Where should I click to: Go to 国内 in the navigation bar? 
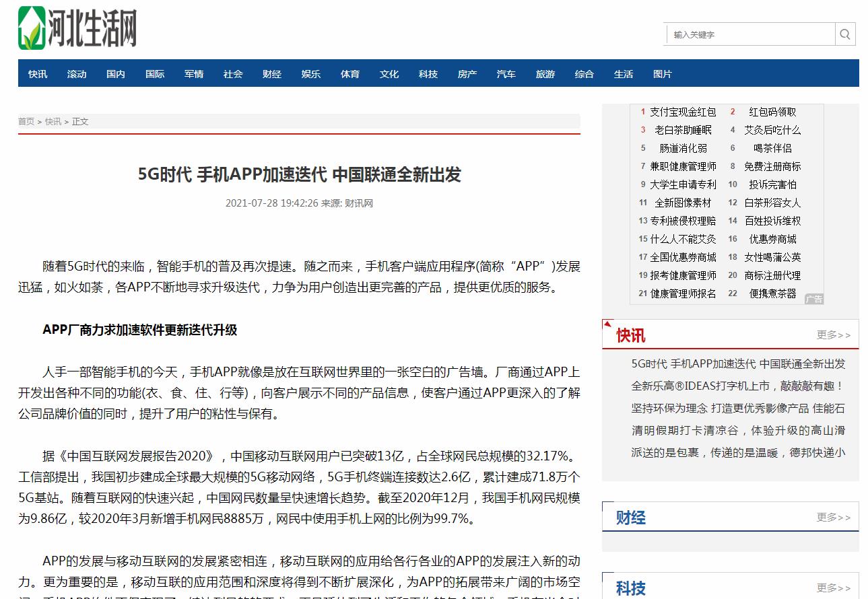[x=116, y=74]
